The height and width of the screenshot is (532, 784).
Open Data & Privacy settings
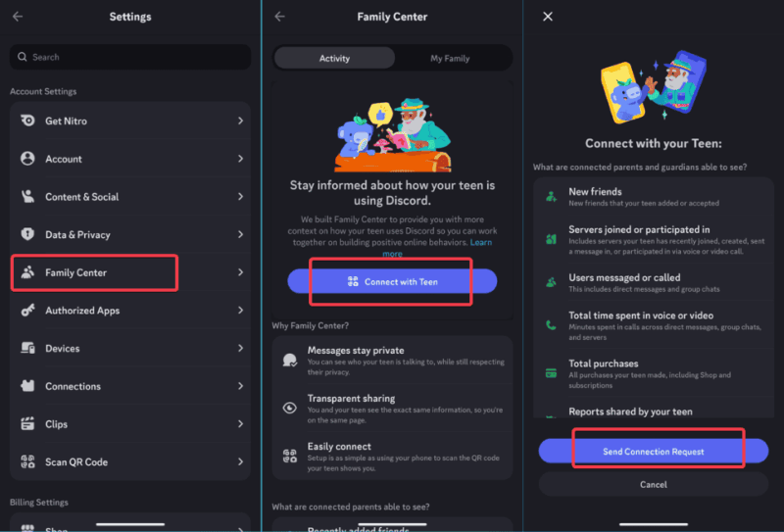130,234
